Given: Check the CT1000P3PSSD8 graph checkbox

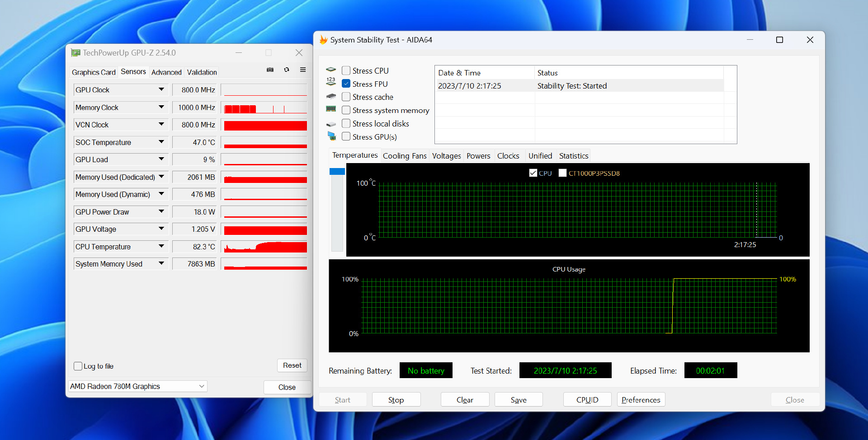Looking at the screenshot, I should click(563, 173).
